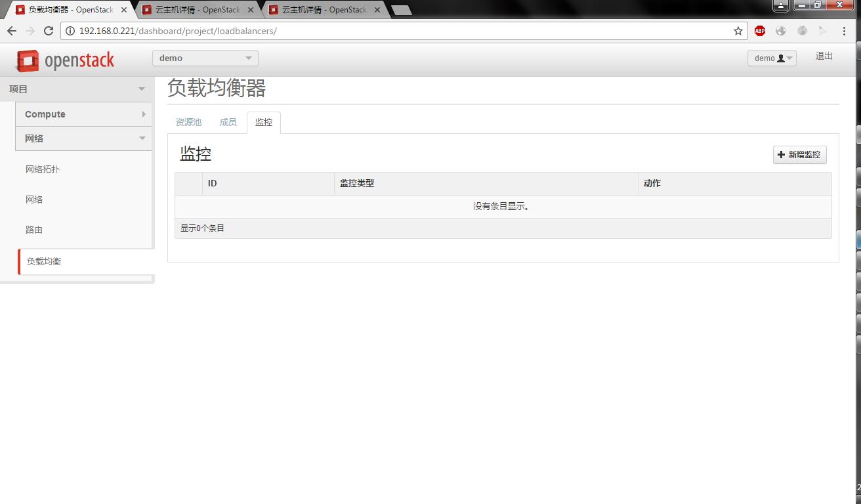Image resolution: width=861 pixels, height=504 pixels.
Task: Click the browser forward arrow
Action: [30, 31]
